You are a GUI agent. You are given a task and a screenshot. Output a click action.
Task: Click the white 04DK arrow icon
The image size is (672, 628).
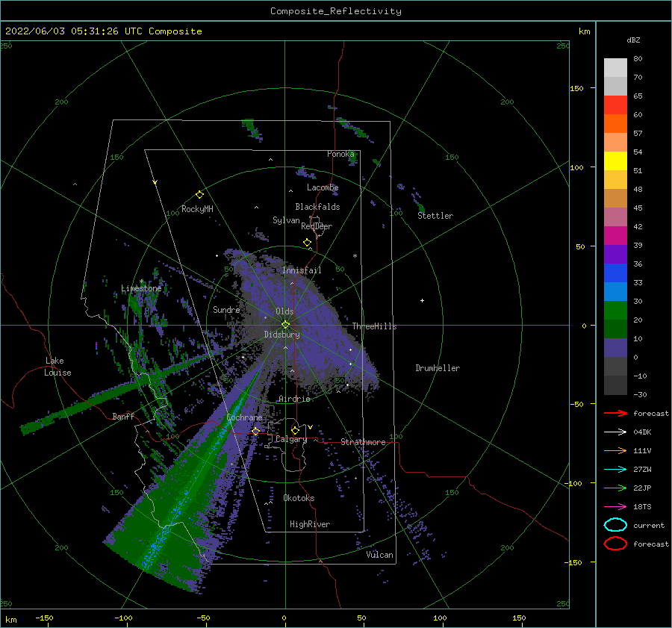[x=615, y=432]
